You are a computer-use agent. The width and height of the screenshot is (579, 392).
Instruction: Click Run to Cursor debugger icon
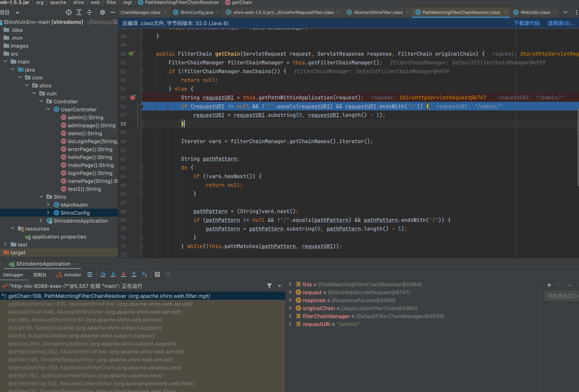[144, 274]
